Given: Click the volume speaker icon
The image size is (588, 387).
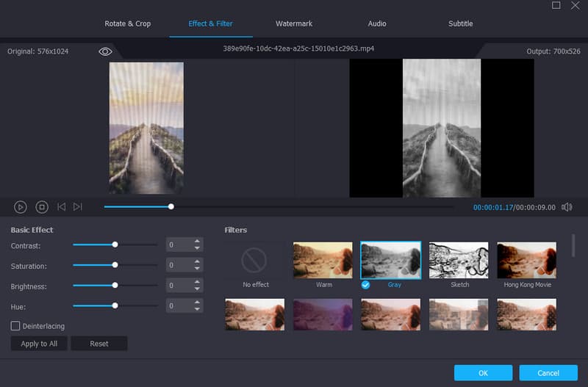Looking at the screenshot, I should coord(567,207).
